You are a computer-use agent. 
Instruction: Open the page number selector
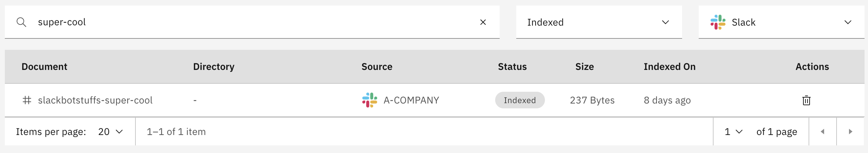click(x=733, y=132)
